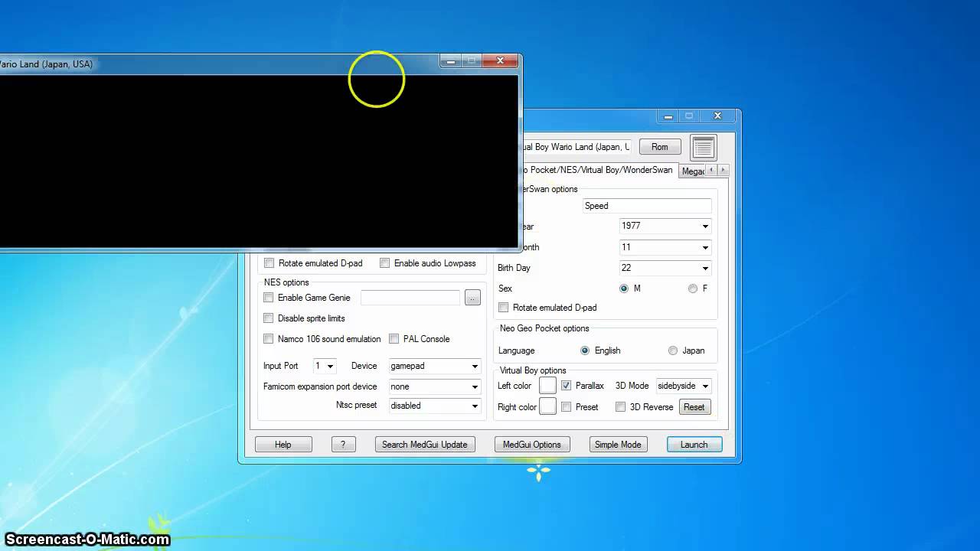Click WonderSwan name field showing Speed
Screen dimensions: 980x551
tap(647, 206)
